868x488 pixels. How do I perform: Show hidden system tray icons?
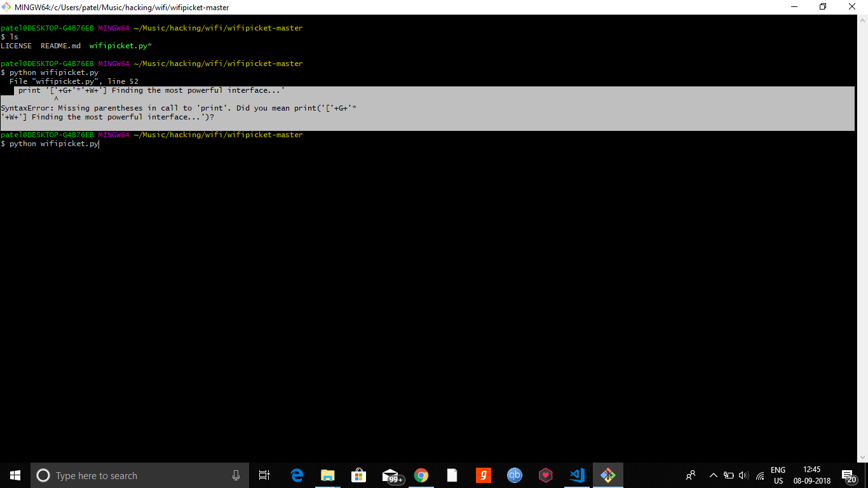[713, 475]
